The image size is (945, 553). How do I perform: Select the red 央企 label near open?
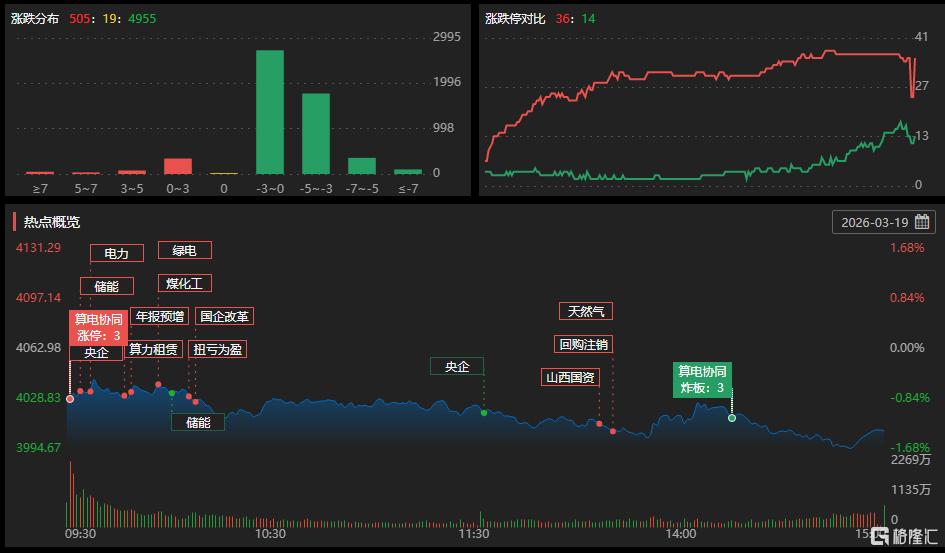coord(96,352)
